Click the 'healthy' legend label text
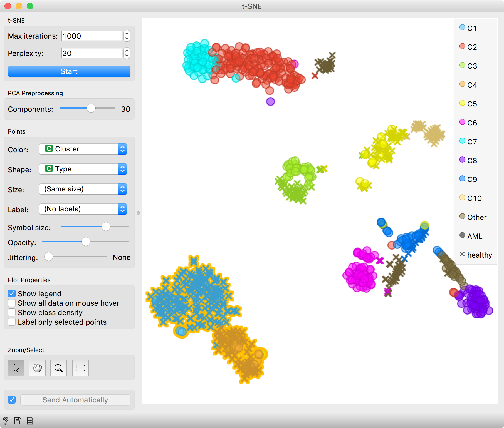The image size is (504, 428). 480,255
